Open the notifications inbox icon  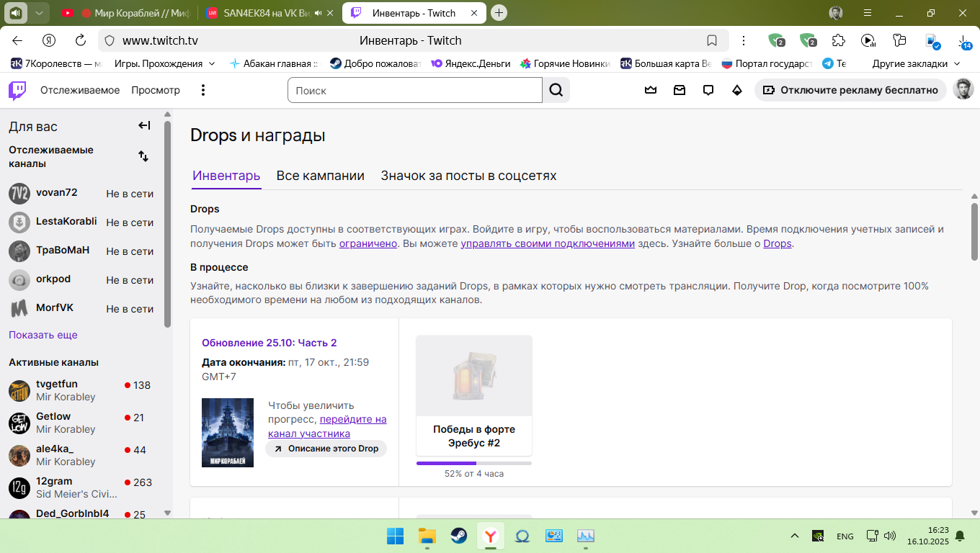pos(680,90)
